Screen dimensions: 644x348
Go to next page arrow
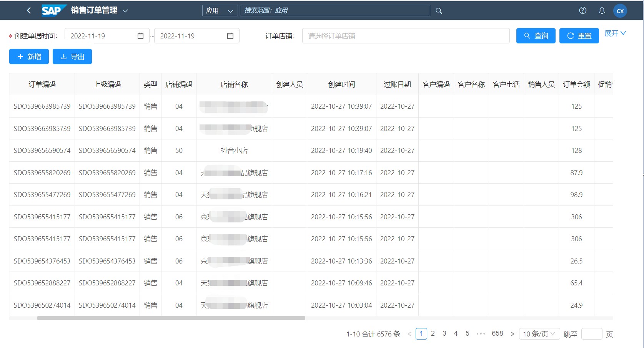(x=512, y=334)
